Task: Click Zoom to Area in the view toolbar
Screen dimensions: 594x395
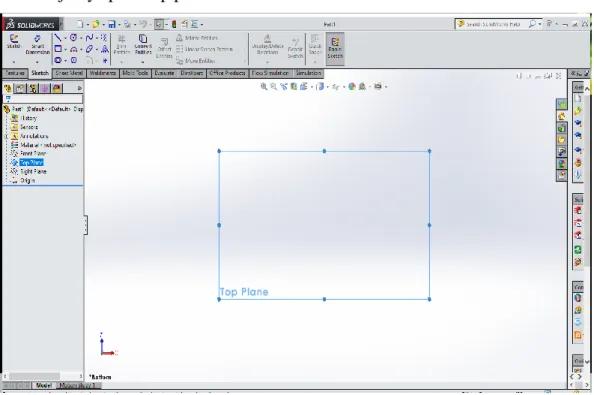Action: 274,87
